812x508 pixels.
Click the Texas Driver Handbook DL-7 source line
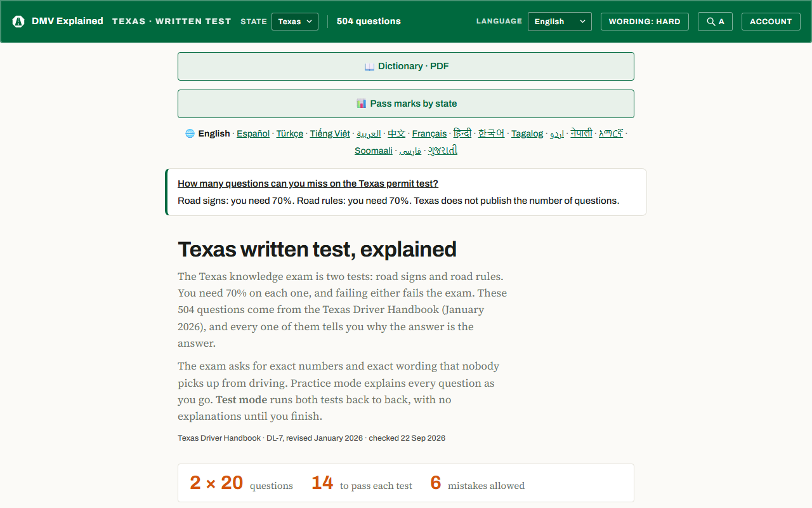tap(311, 438)
